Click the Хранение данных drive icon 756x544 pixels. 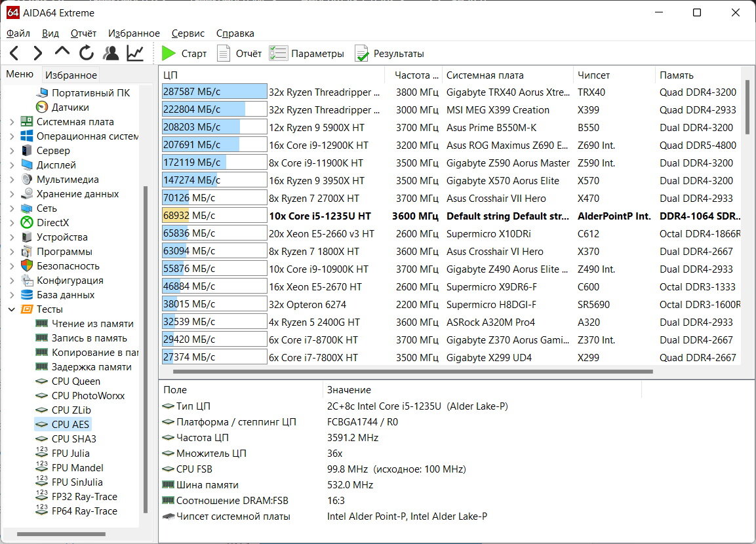coord(27,194)
